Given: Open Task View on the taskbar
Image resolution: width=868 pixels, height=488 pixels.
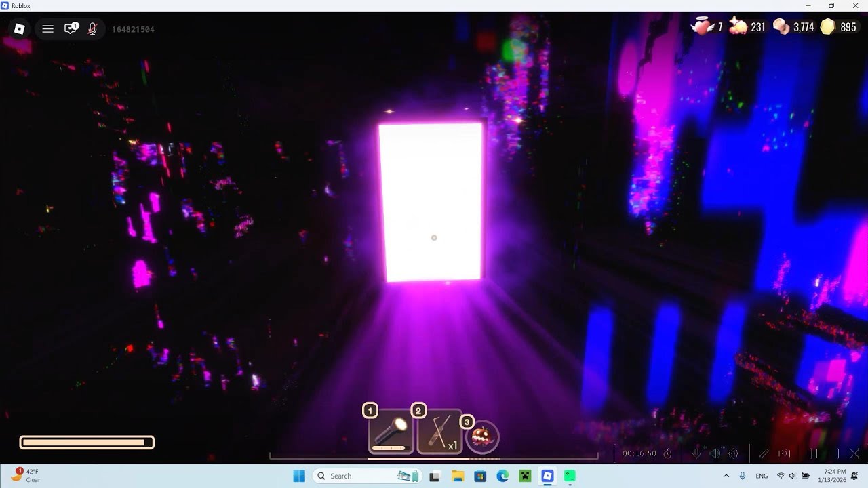Looking at the screenshot, I should pyautogui.click(x=435, y=476).
